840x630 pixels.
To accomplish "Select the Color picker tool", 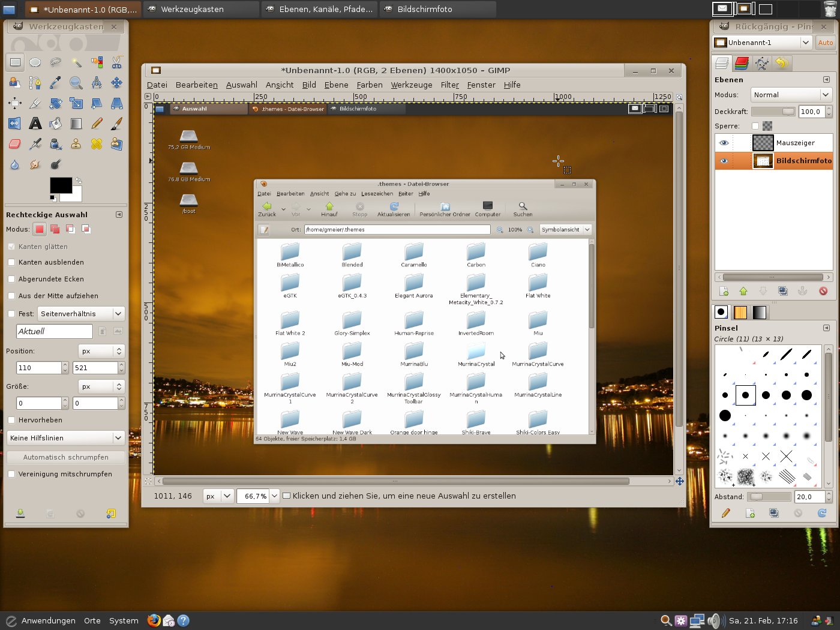I will pyautogui.click(x=56, y=82).
